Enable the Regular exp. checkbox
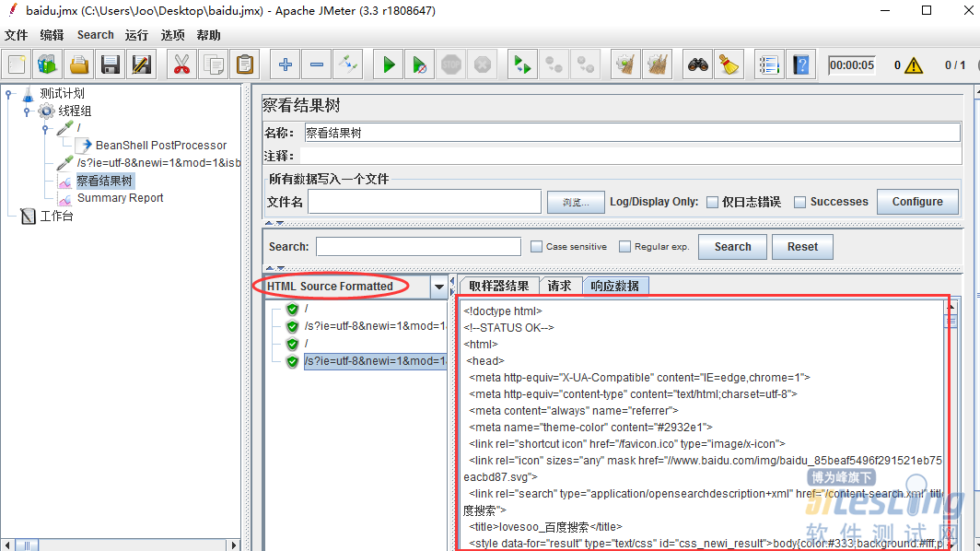The height and width of the screenshot is (551, 980). [x=624, y=246]
